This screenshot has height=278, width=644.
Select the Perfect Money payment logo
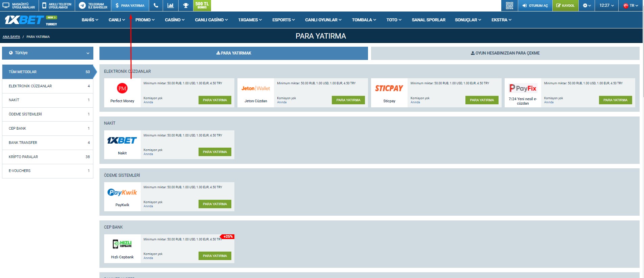(x=122, y=89)
